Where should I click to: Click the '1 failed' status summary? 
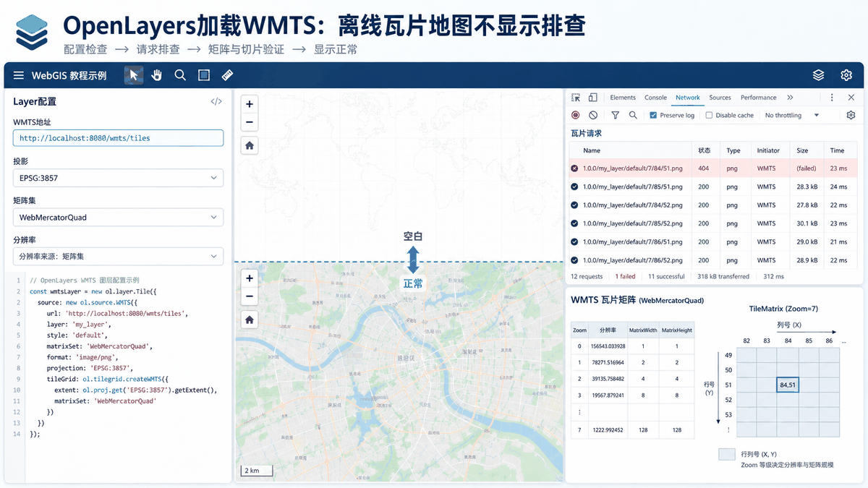626,276
